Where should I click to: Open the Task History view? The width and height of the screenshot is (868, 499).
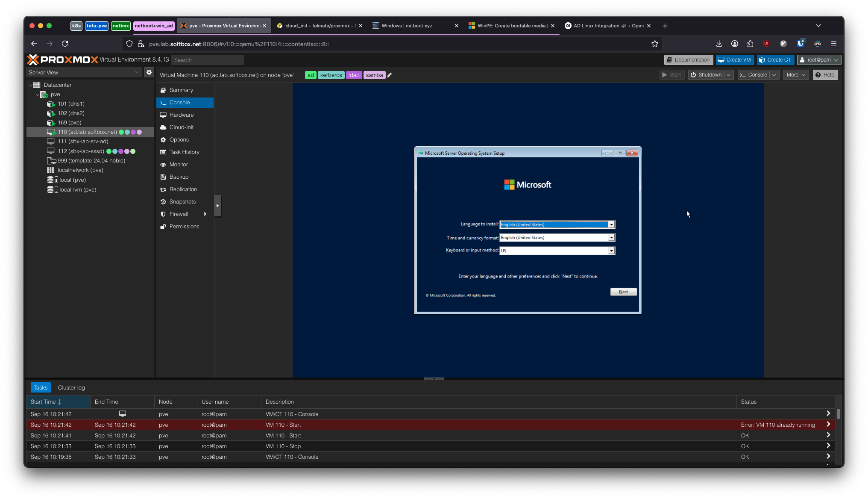pyautogui.click(x=184, y=152)
